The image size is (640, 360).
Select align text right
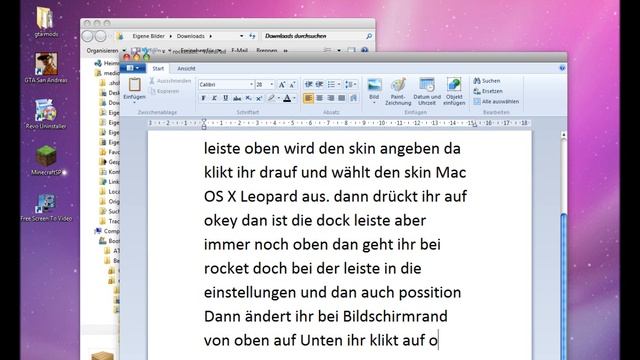[x=331, y=98]
